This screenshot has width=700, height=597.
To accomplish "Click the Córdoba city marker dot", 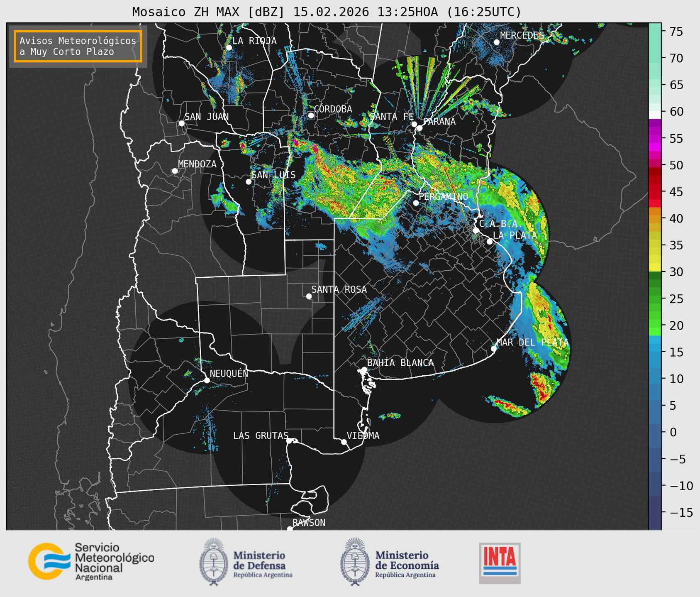I will pos(311,115).
